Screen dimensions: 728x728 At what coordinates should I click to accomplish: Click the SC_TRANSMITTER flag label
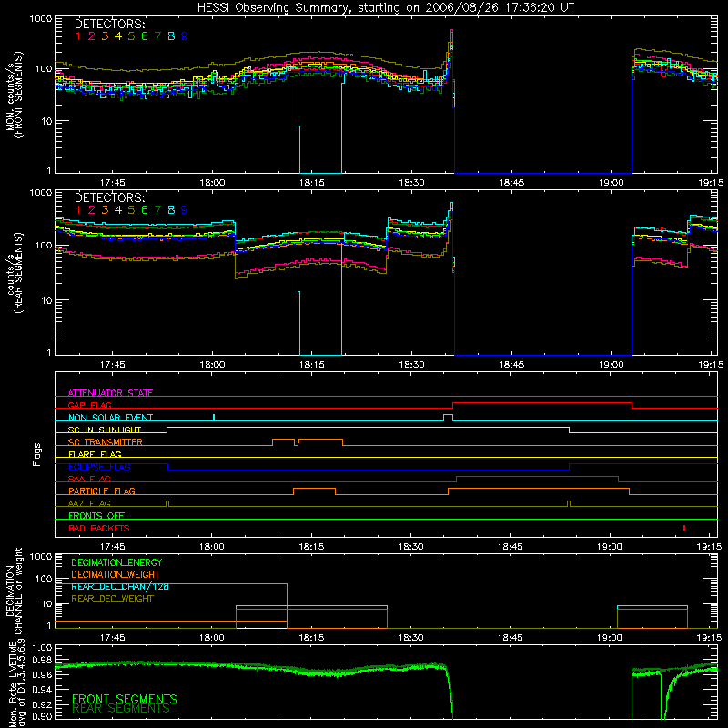(106, 442)
